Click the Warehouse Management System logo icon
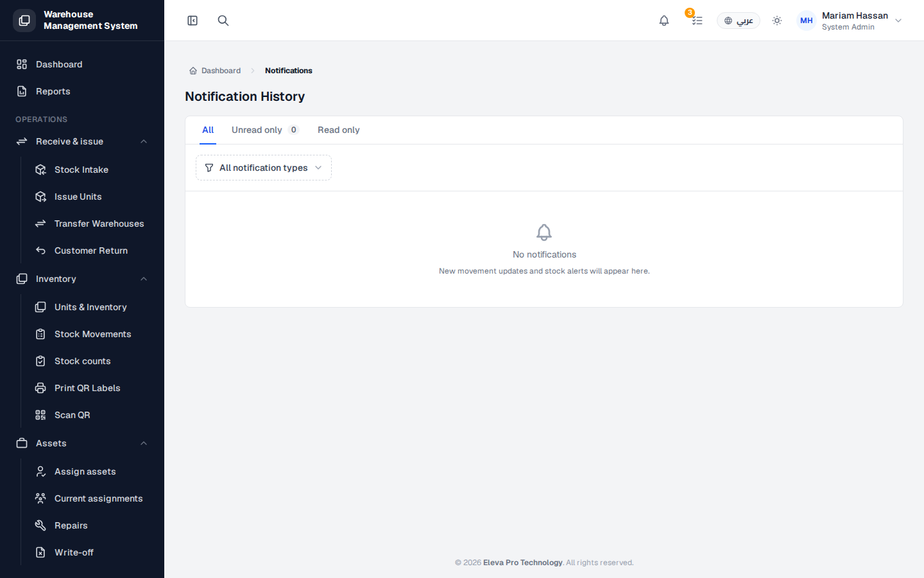The height and width of the screenshot is (578, 924). pos(24,21)
